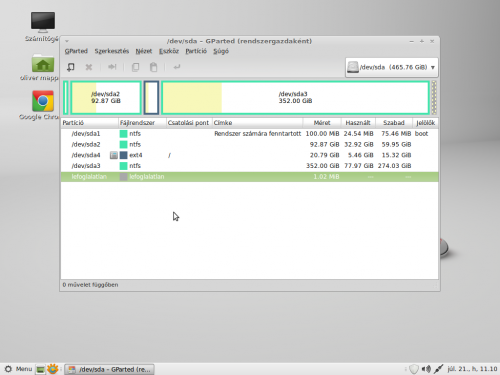Select the dark-bordered sda4 block in disk map
Viewport: 500px width, 375px height.
point(151,97)
